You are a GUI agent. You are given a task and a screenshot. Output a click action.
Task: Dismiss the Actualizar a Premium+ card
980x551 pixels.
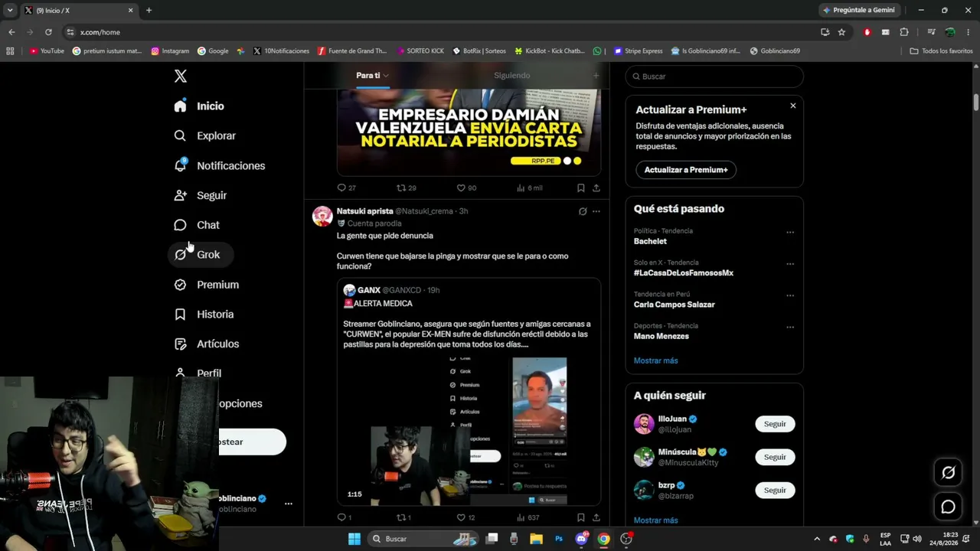pyautogui.click(x=793, y=106)
